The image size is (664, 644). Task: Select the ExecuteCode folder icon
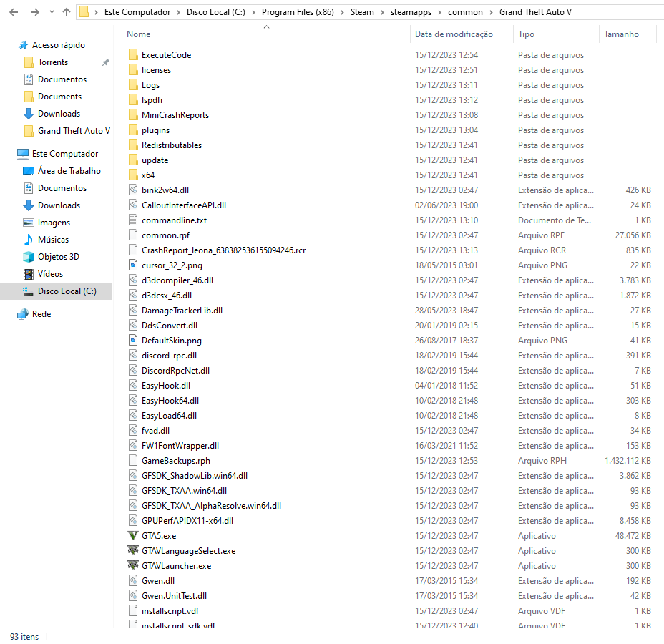[x=133, y=54]
